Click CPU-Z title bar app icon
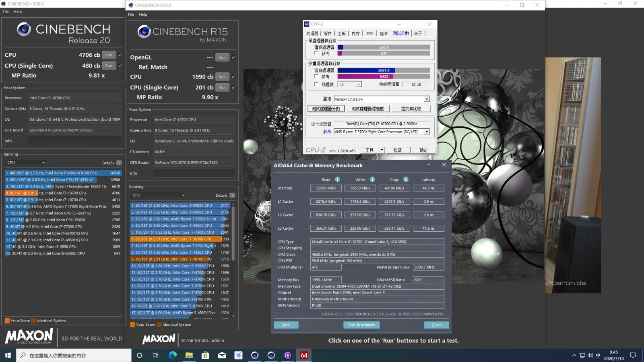This screenshot has height=362, width=644. tap(307, 24)
